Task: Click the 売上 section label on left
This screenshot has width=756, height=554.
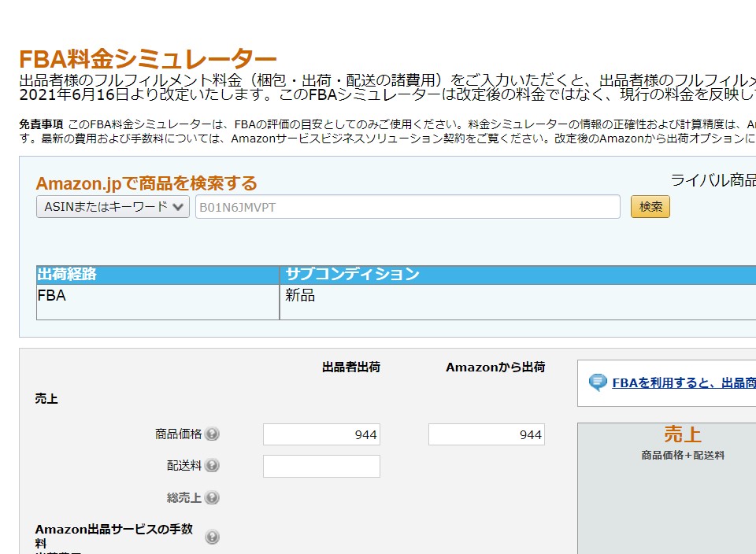Action: [46, 399]
